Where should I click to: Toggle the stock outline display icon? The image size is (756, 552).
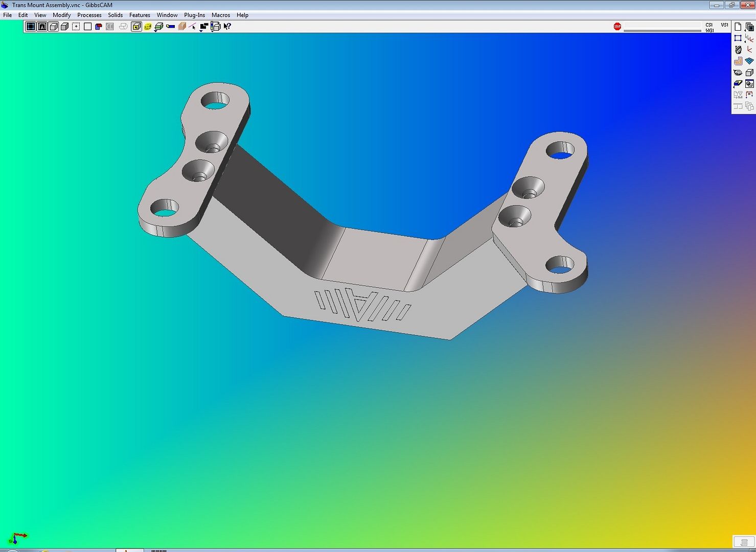pyautogui.click(x=31, y=27)
